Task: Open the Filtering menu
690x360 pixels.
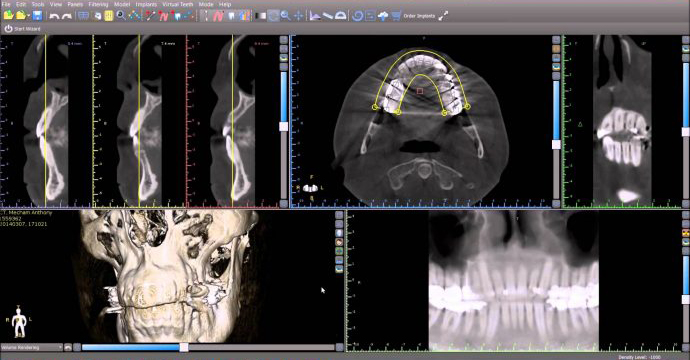Action: click(x=98, y=4)
